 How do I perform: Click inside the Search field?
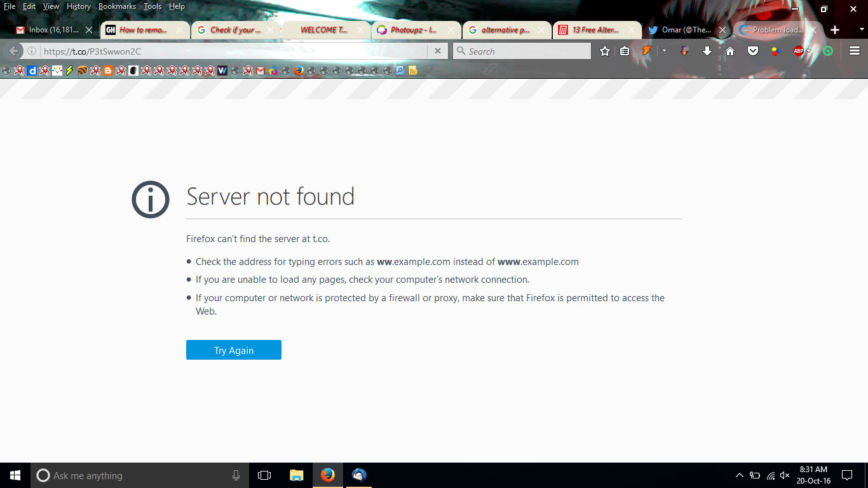[521, 51]
